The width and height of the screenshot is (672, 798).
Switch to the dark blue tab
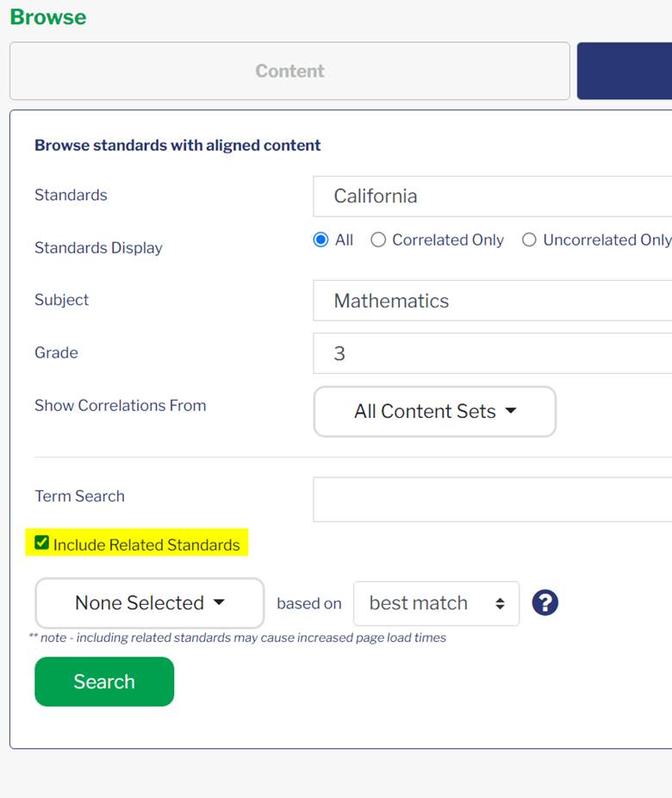tap(625, 71)
